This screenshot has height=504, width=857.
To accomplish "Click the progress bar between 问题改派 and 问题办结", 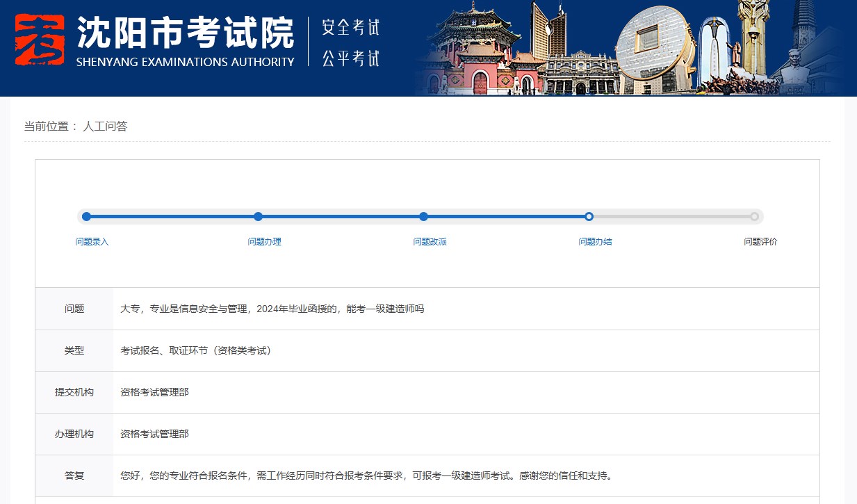I will click(506, 216).
